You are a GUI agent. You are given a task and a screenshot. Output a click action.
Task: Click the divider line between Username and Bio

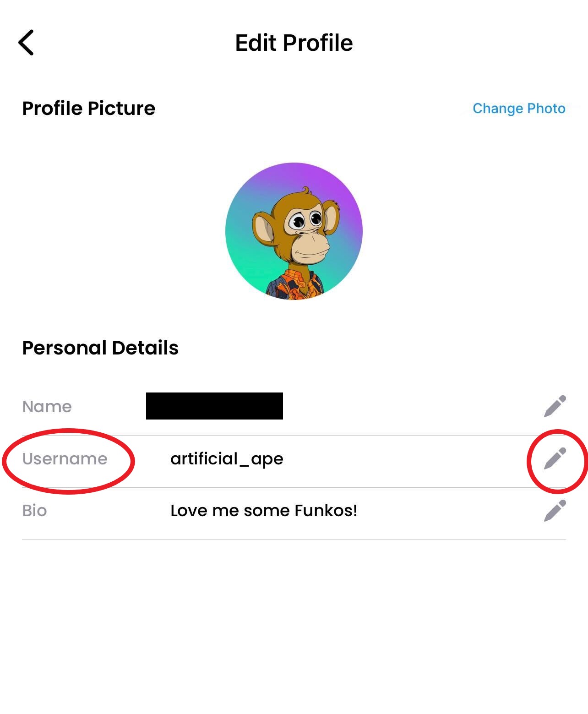coord(321,487)
